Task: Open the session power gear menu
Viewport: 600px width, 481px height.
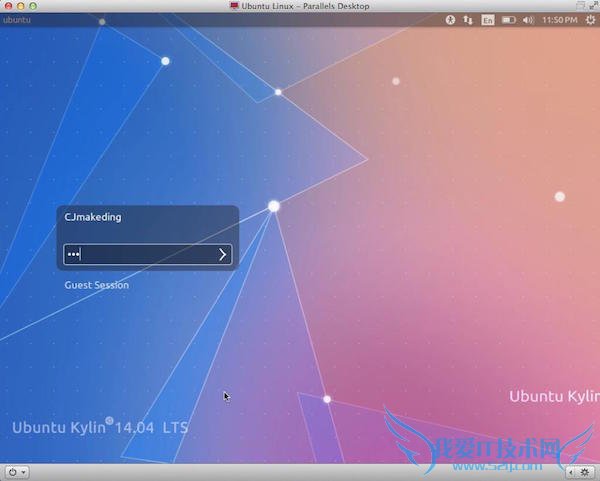Action: [591, 20]
